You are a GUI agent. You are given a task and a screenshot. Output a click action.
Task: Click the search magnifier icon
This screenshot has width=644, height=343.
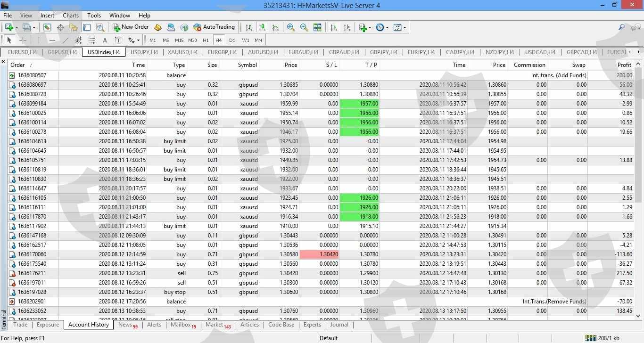[622, 27]
